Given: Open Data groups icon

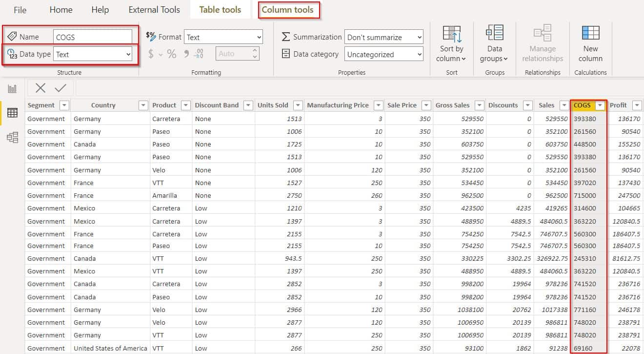Looking at the screenshot, I should (495, 33).
